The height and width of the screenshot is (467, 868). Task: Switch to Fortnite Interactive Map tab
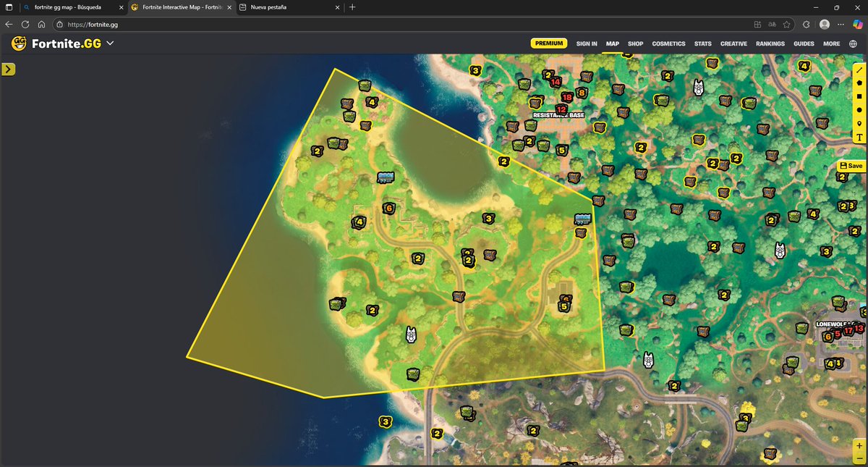point(182,7)
